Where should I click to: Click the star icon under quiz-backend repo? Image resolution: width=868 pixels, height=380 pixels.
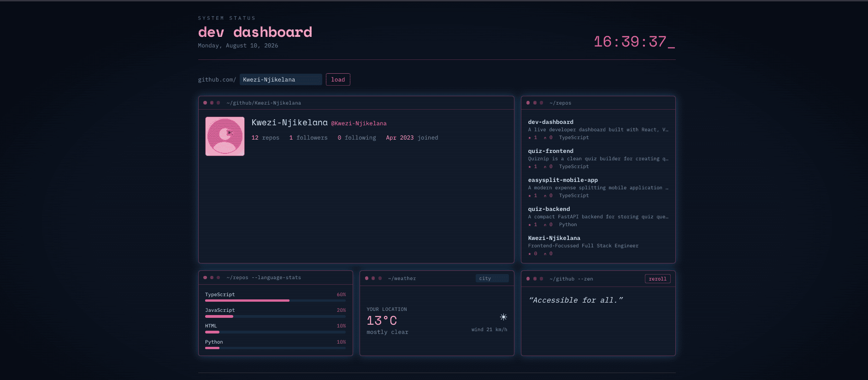tap(530, 225)
